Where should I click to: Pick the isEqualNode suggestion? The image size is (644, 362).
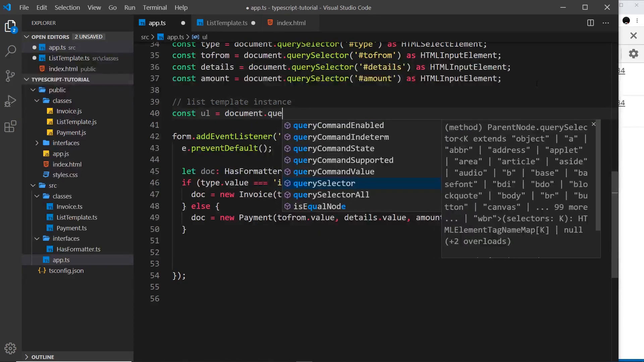[362, 206]
